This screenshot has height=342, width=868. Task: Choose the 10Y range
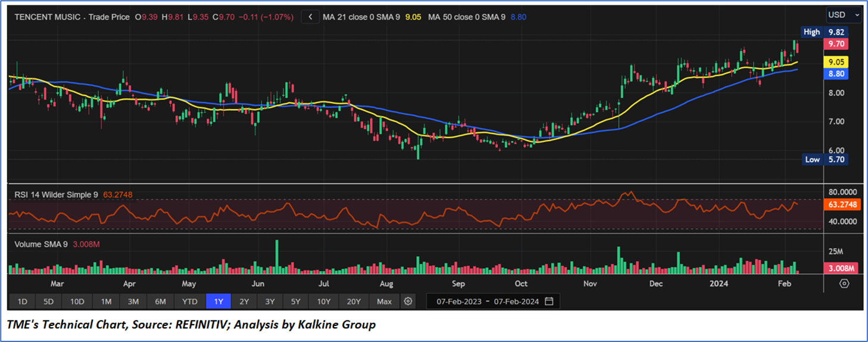pyautogui.click(x=324, y=301)
